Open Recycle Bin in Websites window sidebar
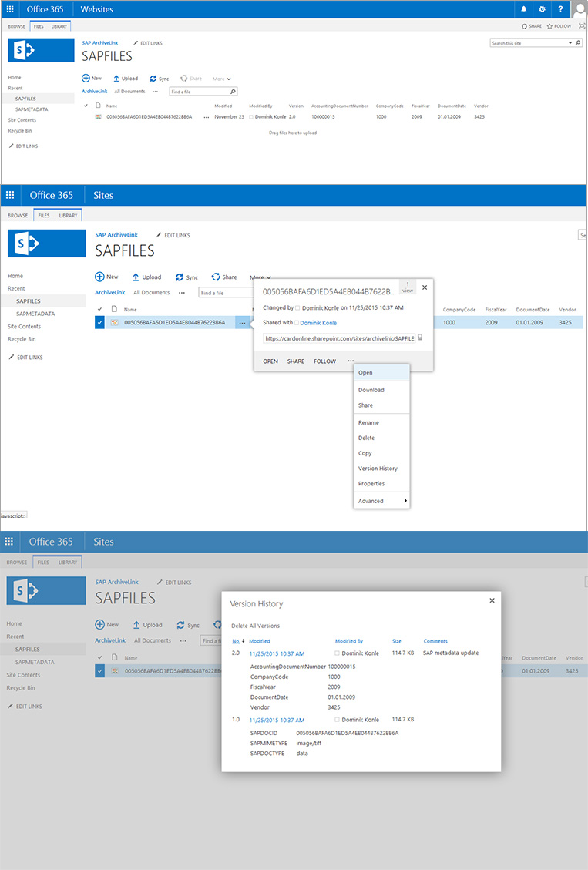This screenshot has width=588, height=870. pyautogui.click(x=20, y=131)
